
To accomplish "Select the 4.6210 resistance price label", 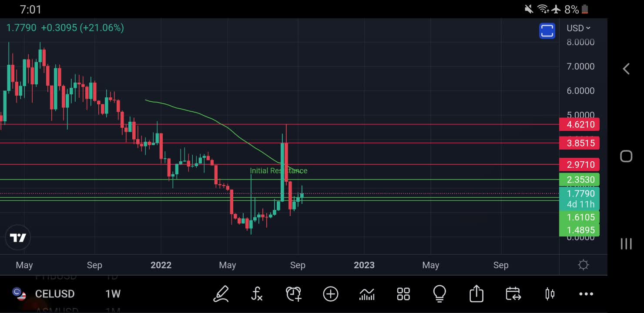I will [x=579, y=124].
